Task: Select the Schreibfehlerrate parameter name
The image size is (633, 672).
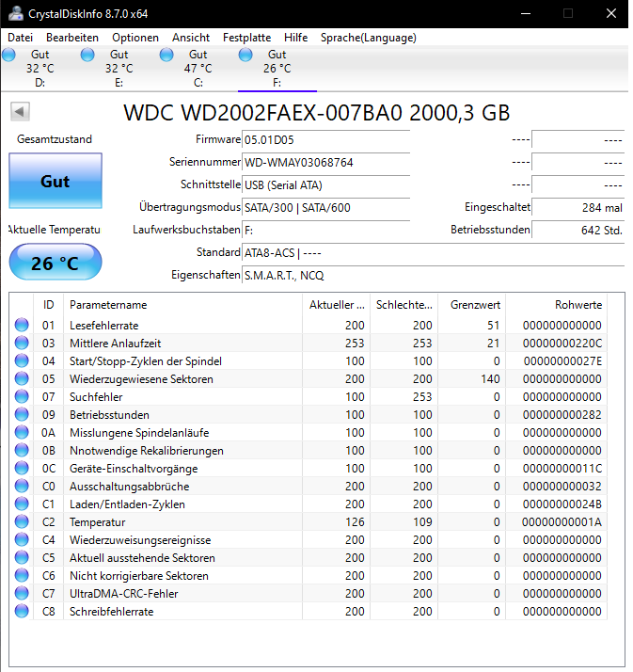Action: [x=111, y=612]
